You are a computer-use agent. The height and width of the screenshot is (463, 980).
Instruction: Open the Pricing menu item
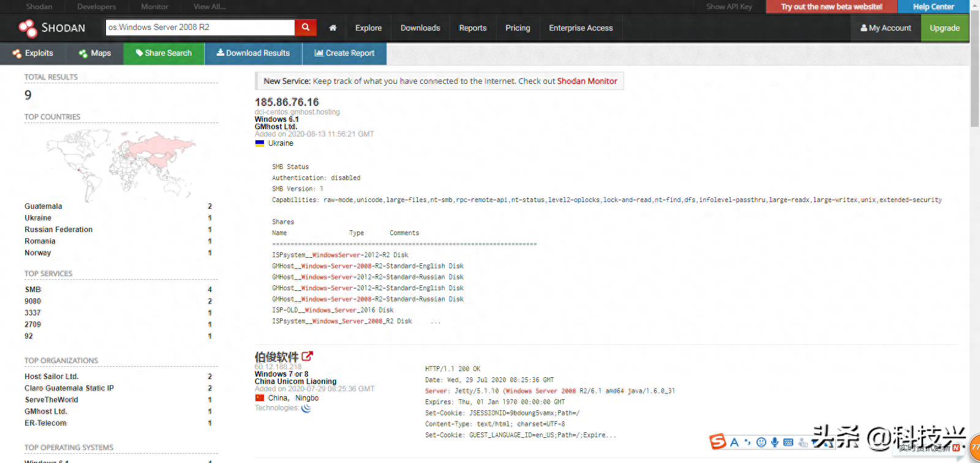click(518, 28)
